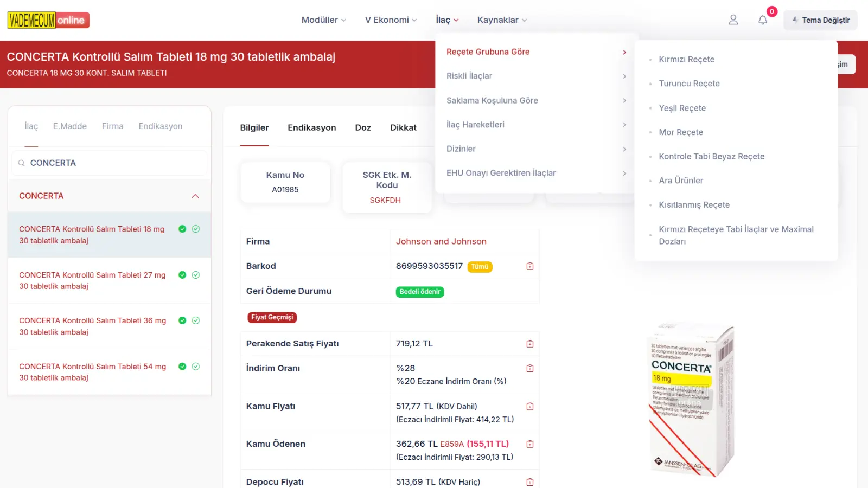Click the E859A code link
The height and width of the screenshot is (488, 868).
click(x=452, y=444)
